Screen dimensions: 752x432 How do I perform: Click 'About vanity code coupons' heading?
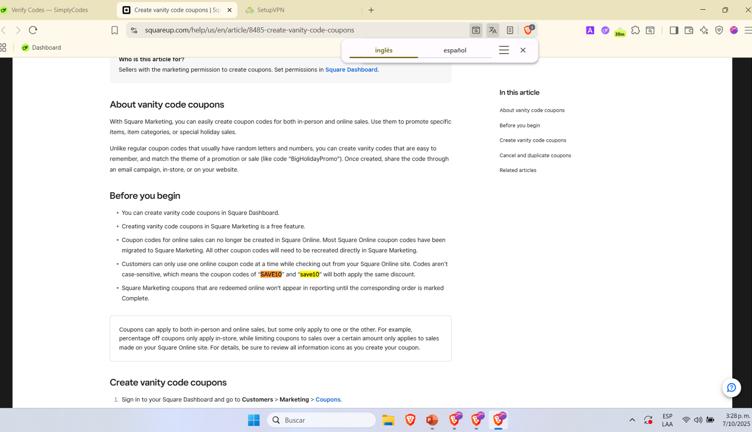pos(166,105)
